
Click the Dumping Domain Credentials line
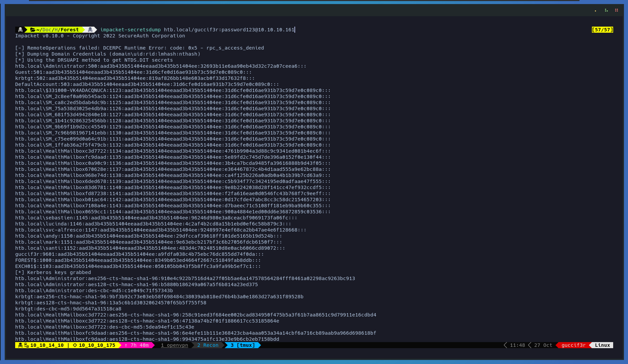click(x=108, y=54)
